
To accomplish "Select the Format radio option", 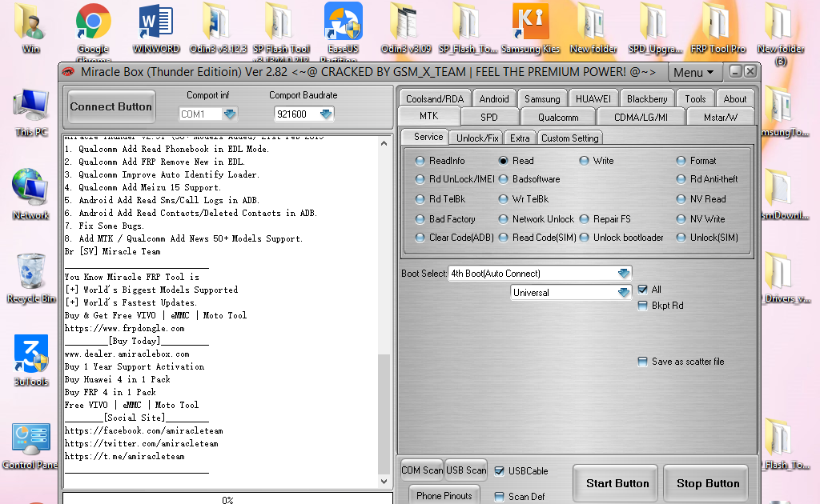I will point(681,161).
